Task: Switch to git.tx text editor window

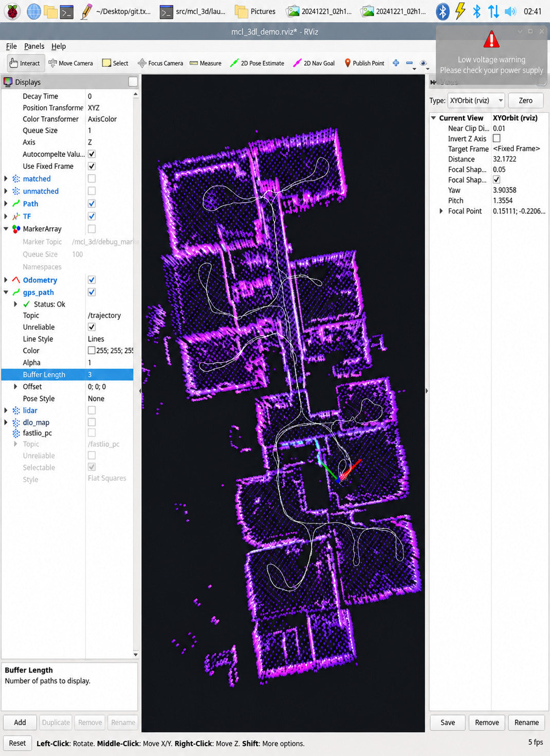Action: (116, 11)
